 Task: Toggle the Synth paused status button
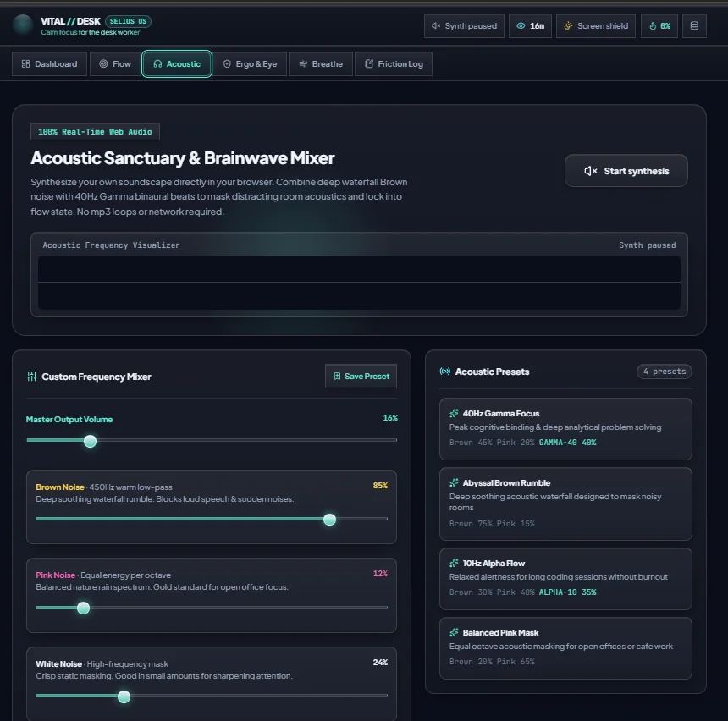(x=464, y=26)
